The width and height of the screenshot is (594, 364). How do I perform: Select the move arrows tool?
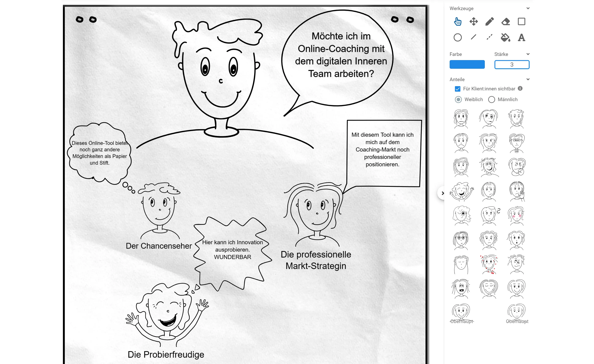pyautogui.click(x=473, y=21)
